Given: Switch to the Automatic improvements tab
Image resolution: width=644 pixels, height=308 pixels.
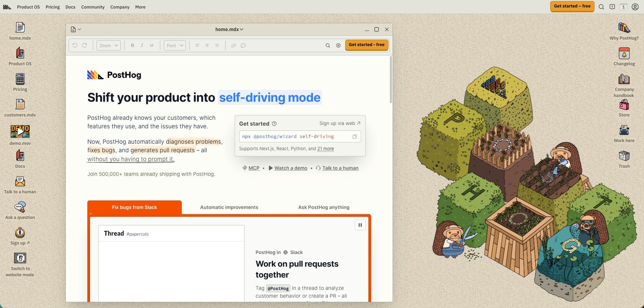Looking at the screenshot, I should (x=229, y=207).
